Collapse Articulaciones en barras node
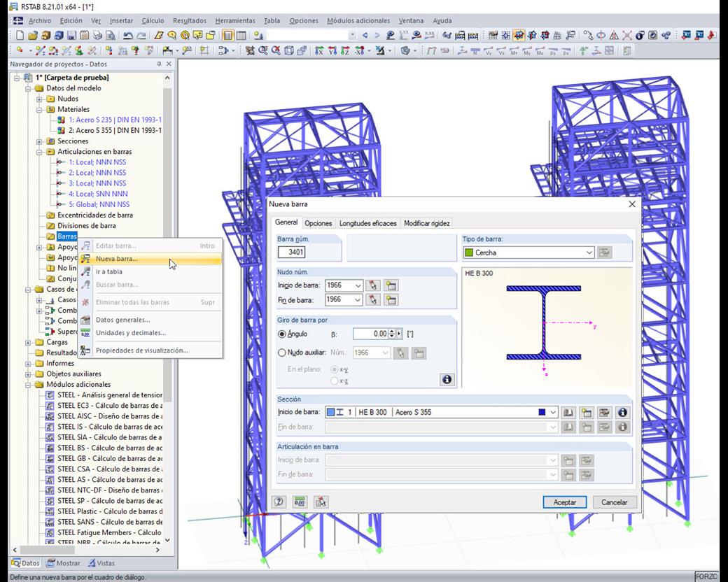 [x=39, y=152]
